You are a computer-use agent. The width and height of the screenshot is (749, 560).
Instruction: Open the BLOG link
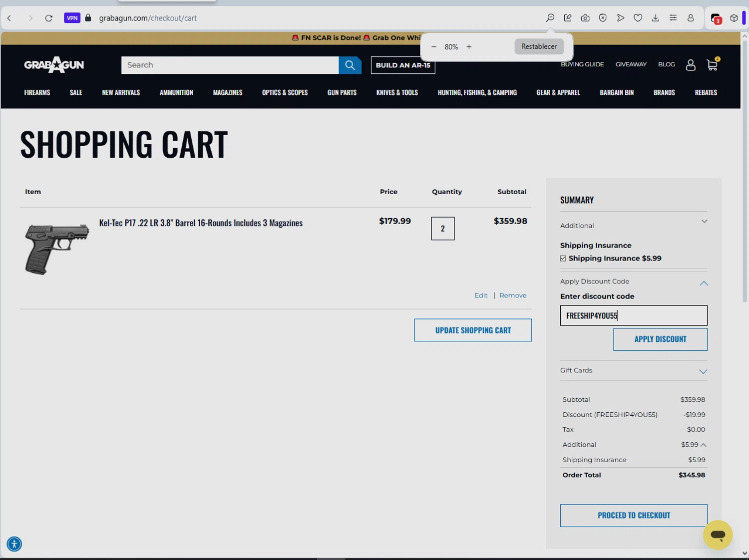pyautogui.click(x=667, y=64)
